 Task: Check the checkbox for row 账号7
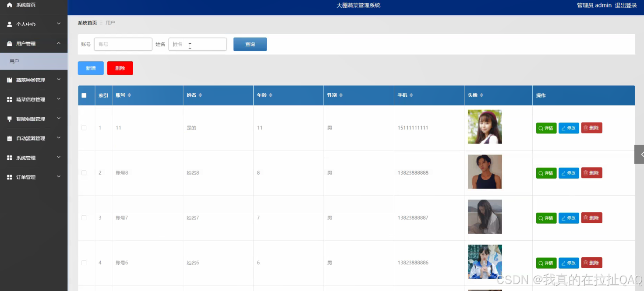[x=84, y=218]
